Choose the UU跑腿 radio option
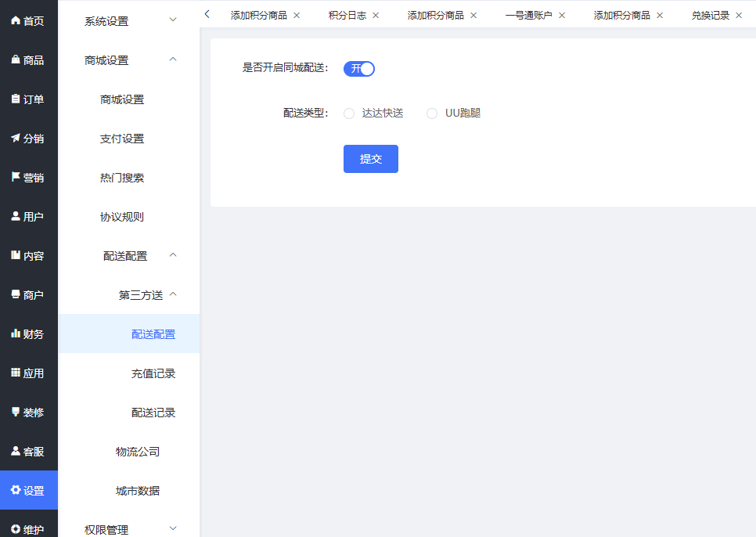Screen dimensions: 756x537 tap(432, 114)
